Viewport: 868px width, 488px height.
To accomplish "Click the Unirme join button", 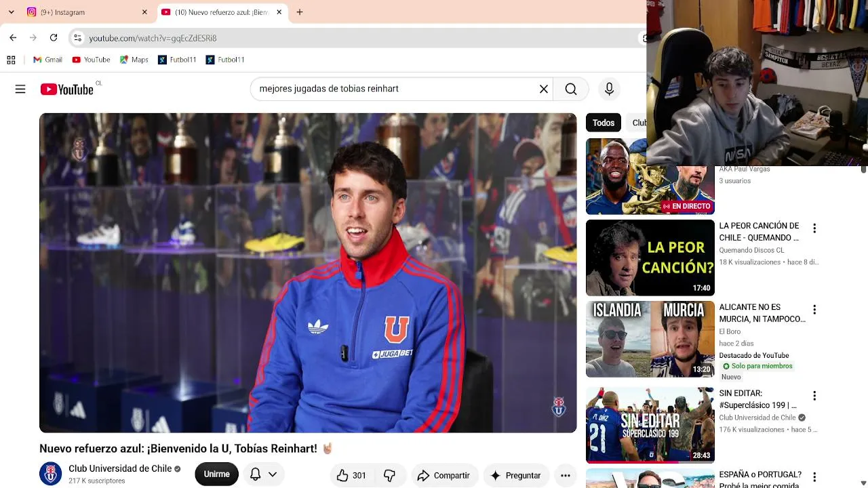I will click(x=216, y=474).
